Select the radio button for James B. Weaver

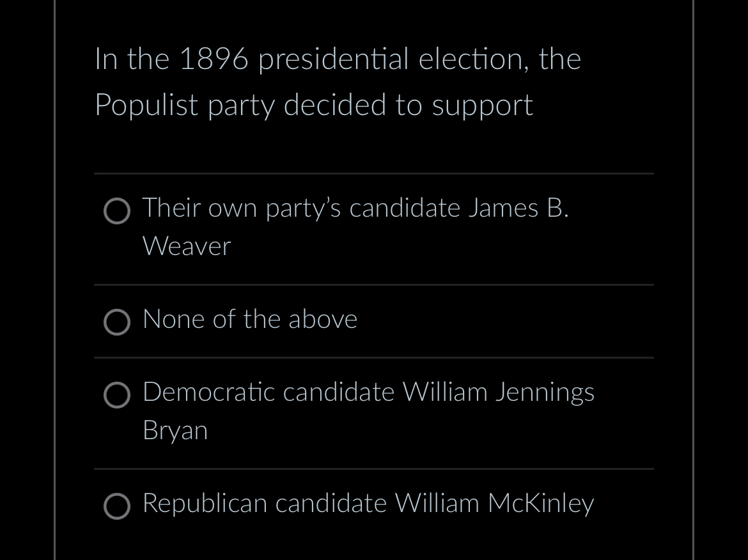tap(117, 211)
